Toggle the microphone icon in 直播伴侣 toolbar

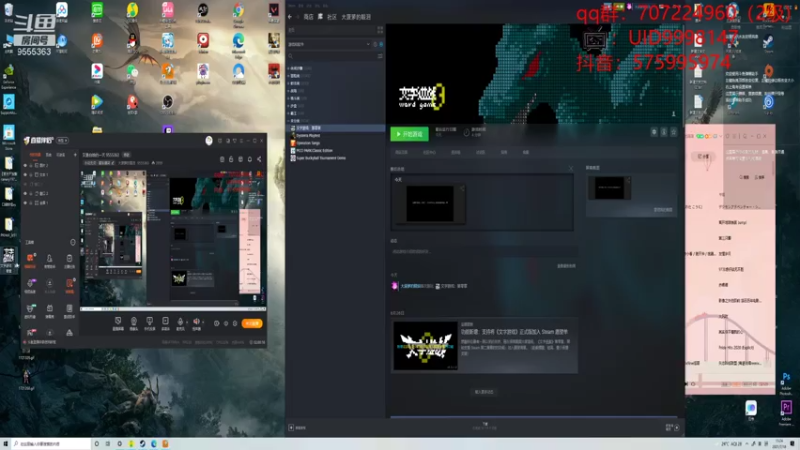pos(180,322)
